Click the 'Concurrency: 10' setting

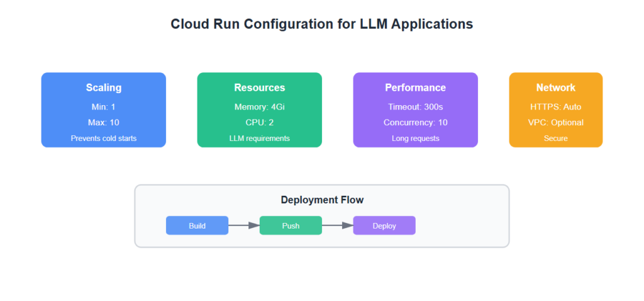[x=415, y=123]
